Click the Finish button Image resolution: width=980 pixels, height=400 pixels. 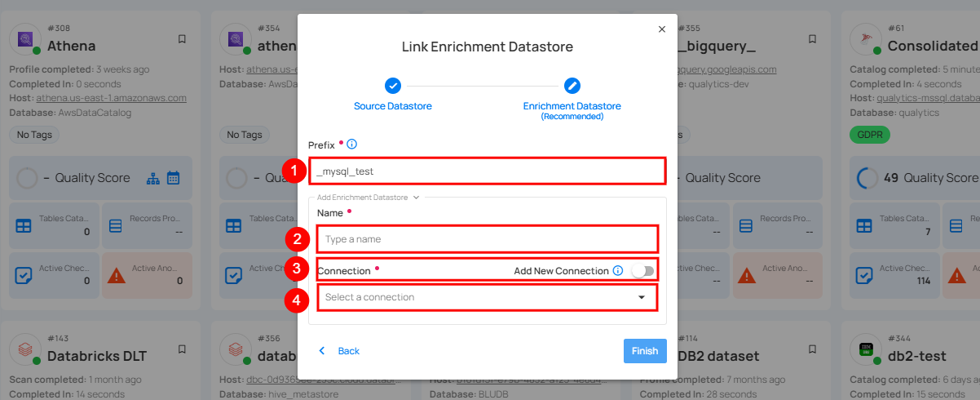[645, 351]
